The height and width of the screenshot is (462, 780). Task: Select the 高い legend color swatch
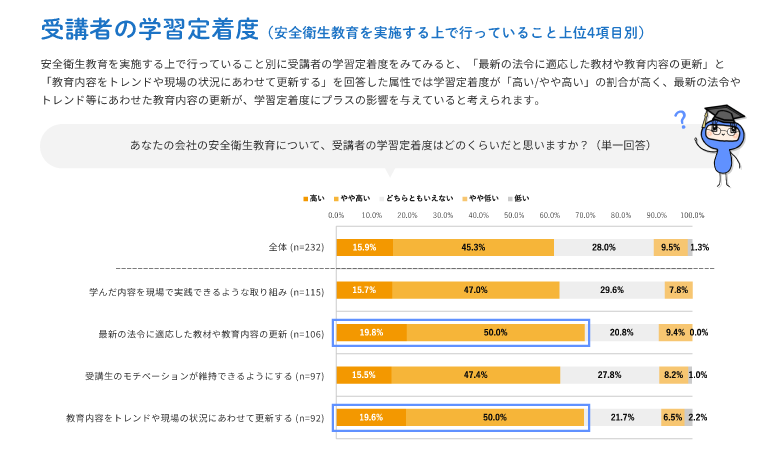click(x=305, y=199)
